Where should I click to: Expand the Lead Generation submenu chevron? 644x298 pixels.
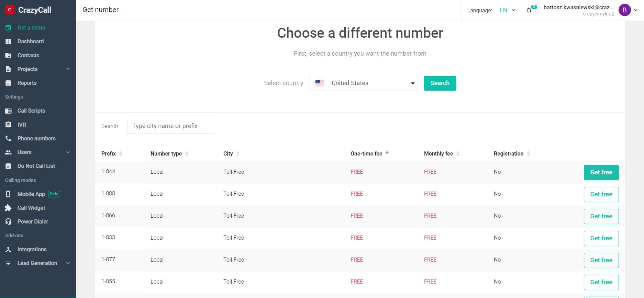(68, 263)
